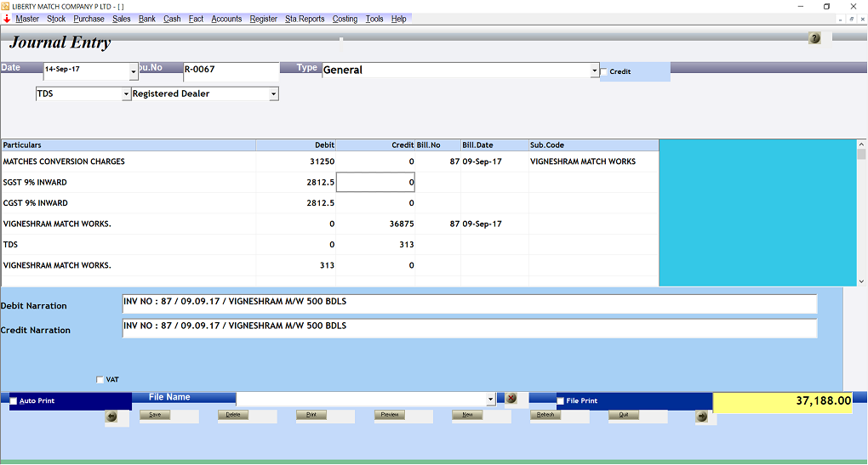Open the Registered Dealer dropdown

point(273,94)
